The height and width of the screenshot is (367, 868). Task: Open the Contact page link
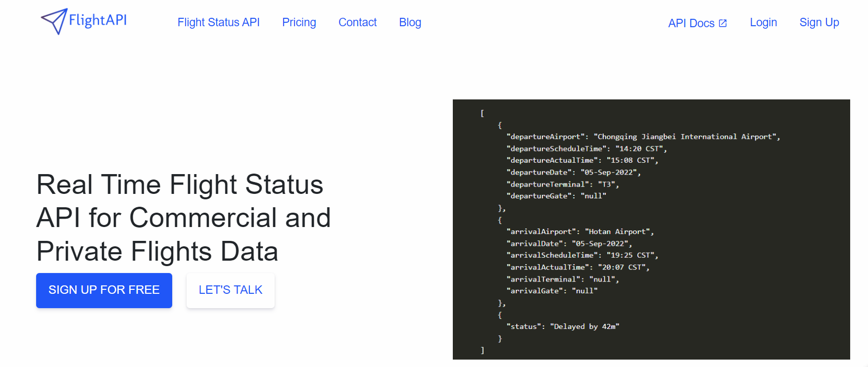357,22
